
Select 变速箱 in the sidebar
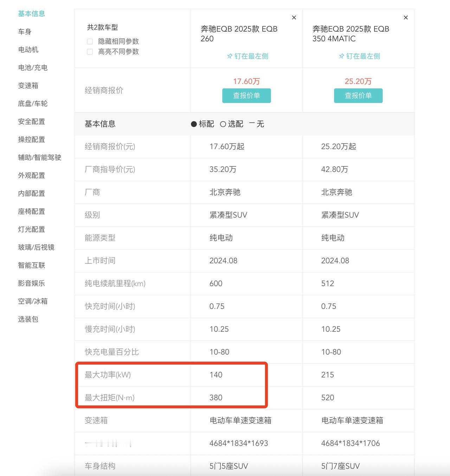28,85
